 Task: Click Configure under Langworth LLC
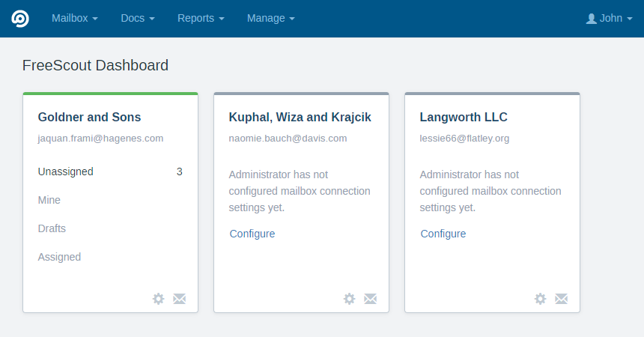pyautogui.click(x=443, y=234)
